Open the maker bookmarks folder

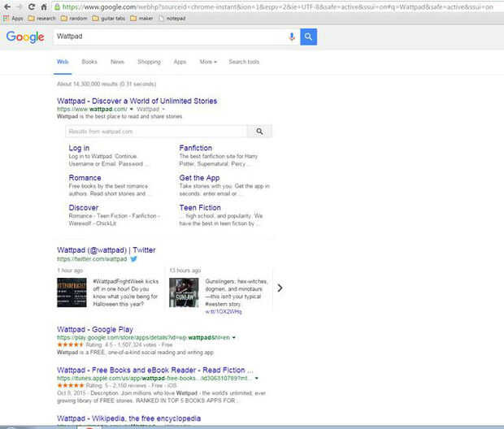point(141,19)
